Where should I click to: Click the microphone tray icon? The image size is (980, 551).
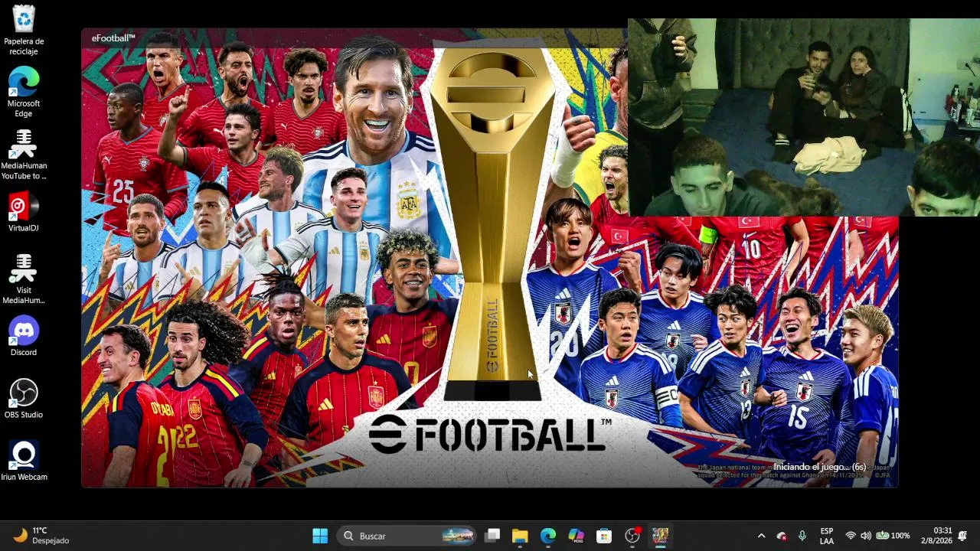tap(802, 536)
